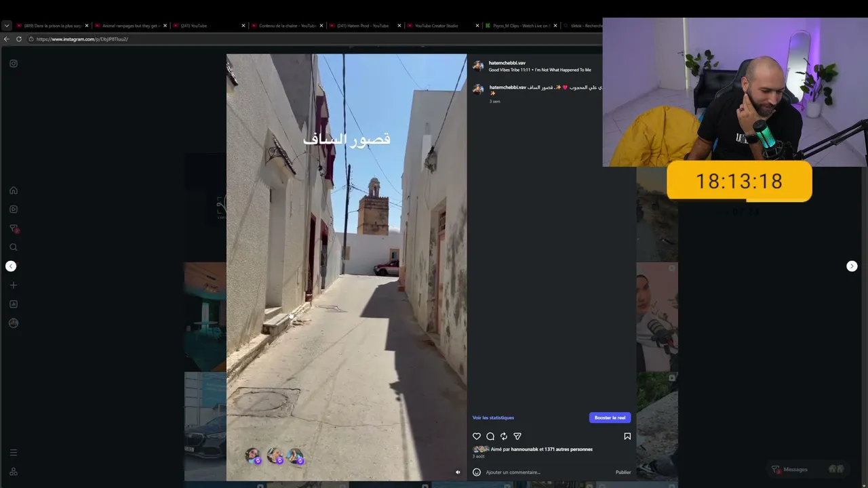Click the '3 sem' caption timestamp

(x=495, y=102)
